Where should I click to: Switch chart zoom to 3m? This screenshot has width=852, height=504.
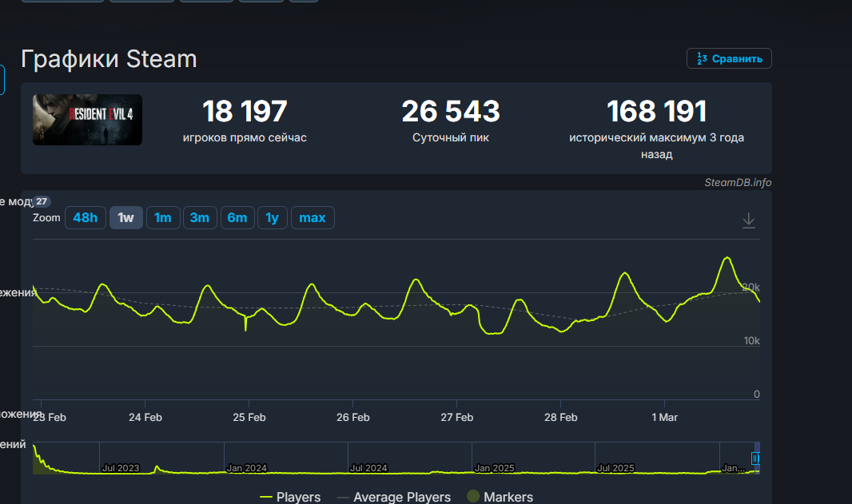[x=200, y=218]
